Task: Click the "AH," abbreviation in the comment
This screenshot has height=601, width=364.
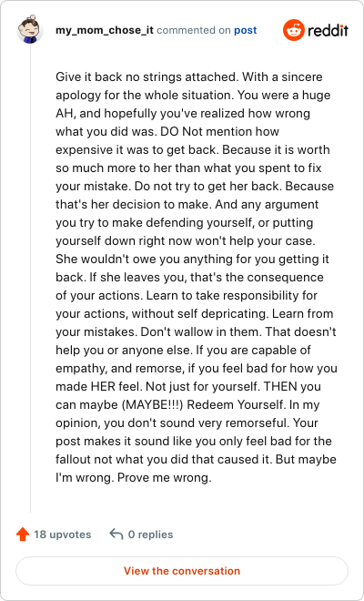Action: click(66, 114)
